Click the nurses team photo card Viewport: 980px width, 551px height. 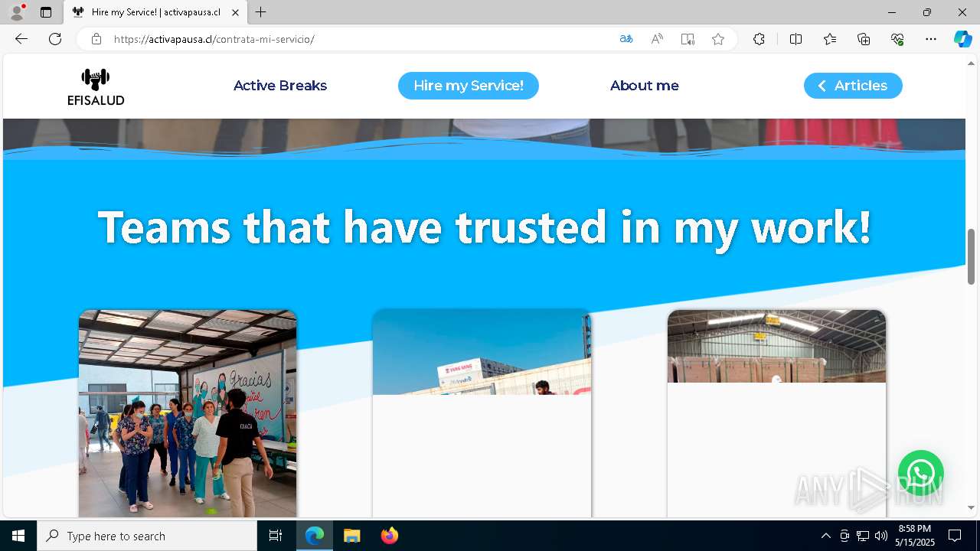188,413
